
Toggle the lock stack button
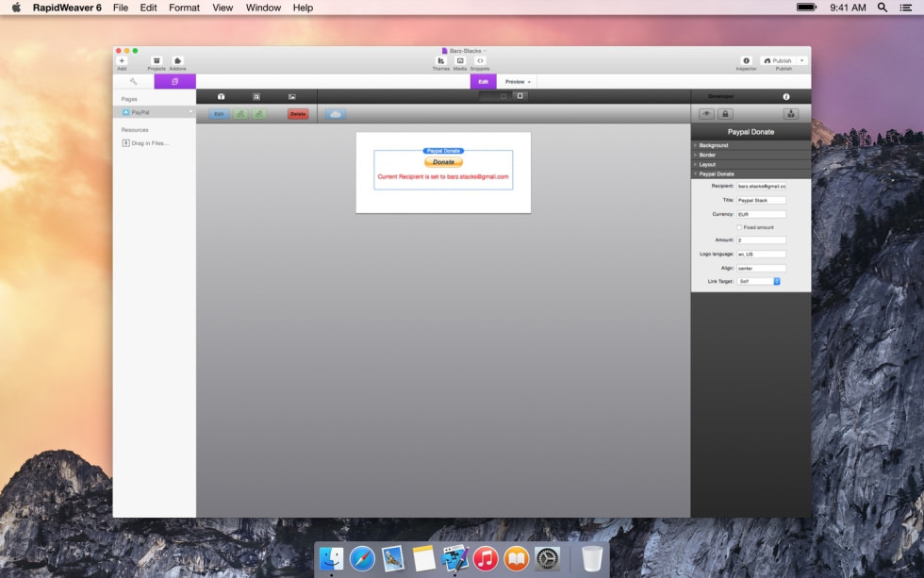click(x=725, y=114)
